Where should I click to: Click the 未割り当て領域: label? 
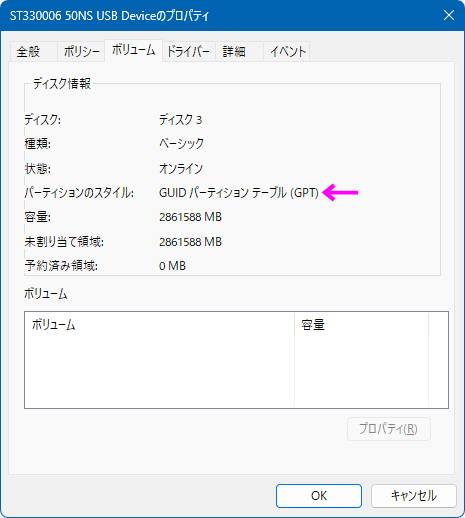[64, 242]
